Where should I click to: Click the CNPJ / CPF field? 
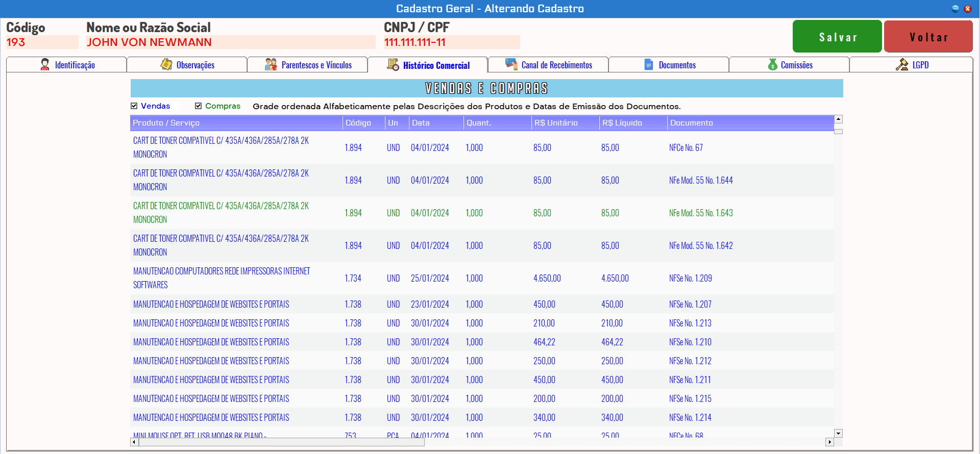pyautogui.click(x=452, y=42)
